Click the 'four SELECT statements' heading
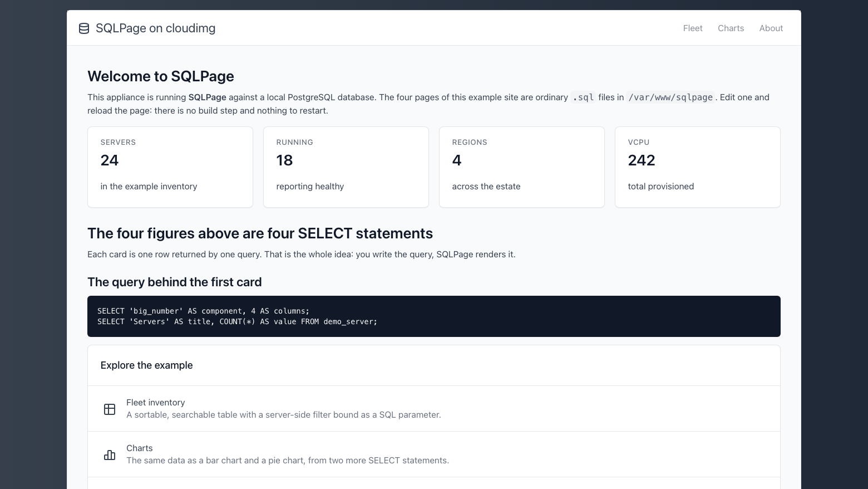The image size is (868, 489). (x=260, y=233)
